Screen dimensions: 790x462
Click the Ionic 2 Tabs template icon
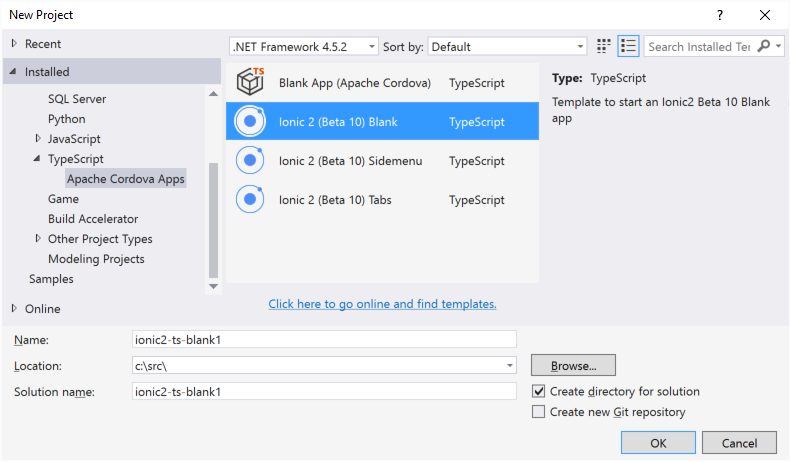tap(250, 199)
